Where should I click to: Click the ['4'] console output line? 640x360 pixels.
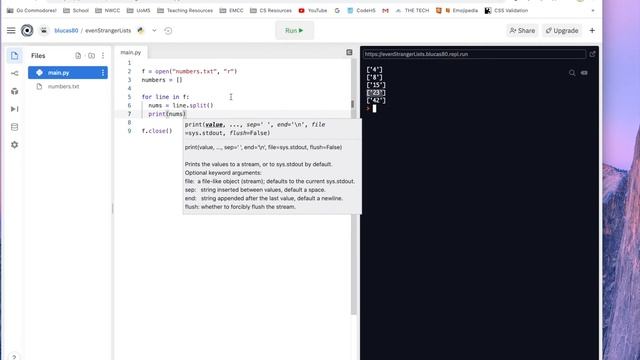tap(374, 69)
